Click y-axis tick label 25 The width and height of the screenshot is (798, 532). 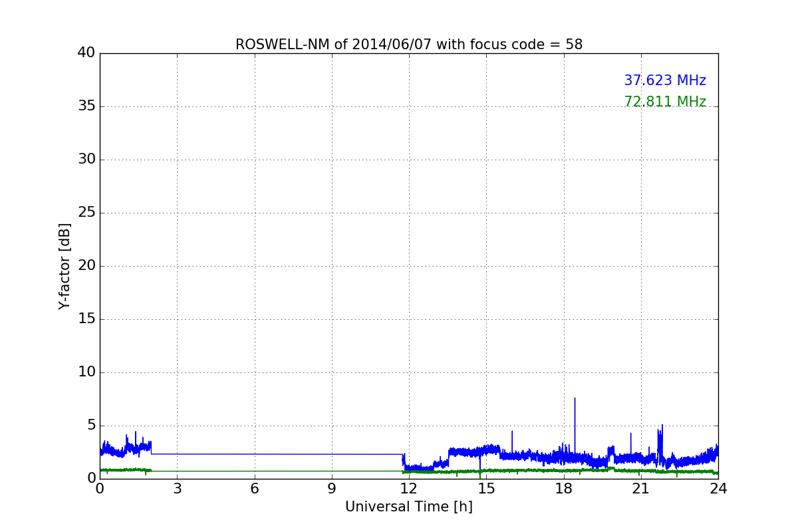click(x=86, y=213)
